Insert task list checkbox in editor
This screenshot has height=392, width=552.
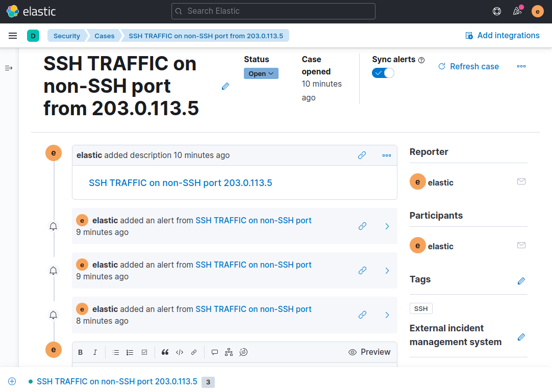point(144,352)
